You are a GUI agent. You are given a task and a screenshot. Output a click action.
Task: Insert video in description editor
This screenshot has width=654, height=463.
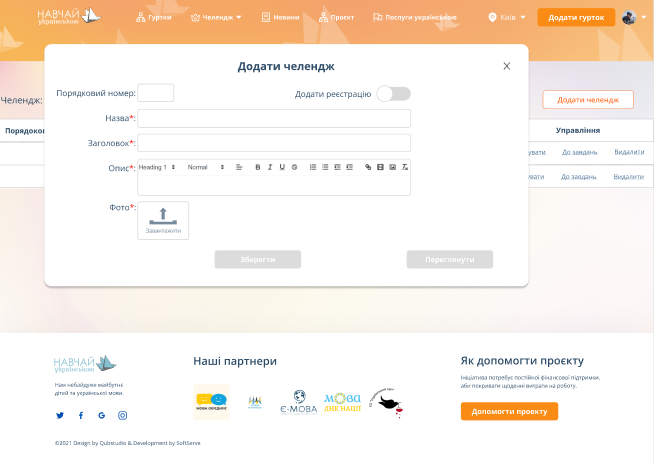click(380, 167)
